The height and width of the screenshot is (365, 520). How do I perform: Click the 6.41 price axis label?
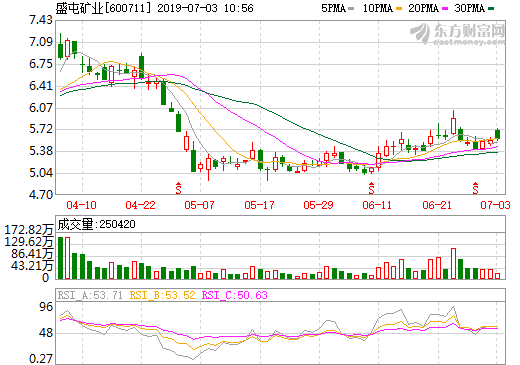[x=41, y=86]
